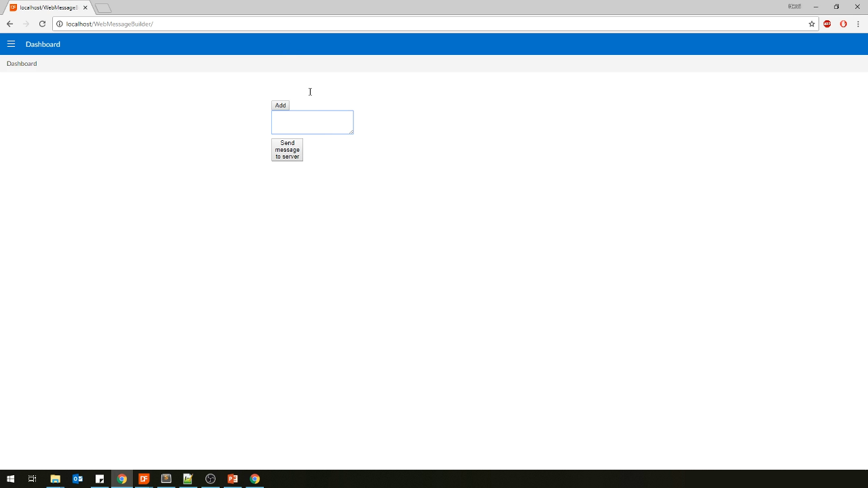
Task: Click the Add button
Action: pos(280,106)
